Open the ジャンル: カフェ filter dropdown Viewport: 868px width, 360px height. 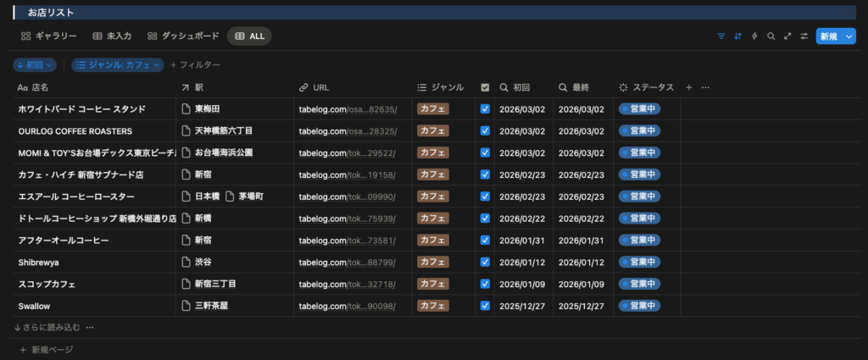[x=117, y=65]
